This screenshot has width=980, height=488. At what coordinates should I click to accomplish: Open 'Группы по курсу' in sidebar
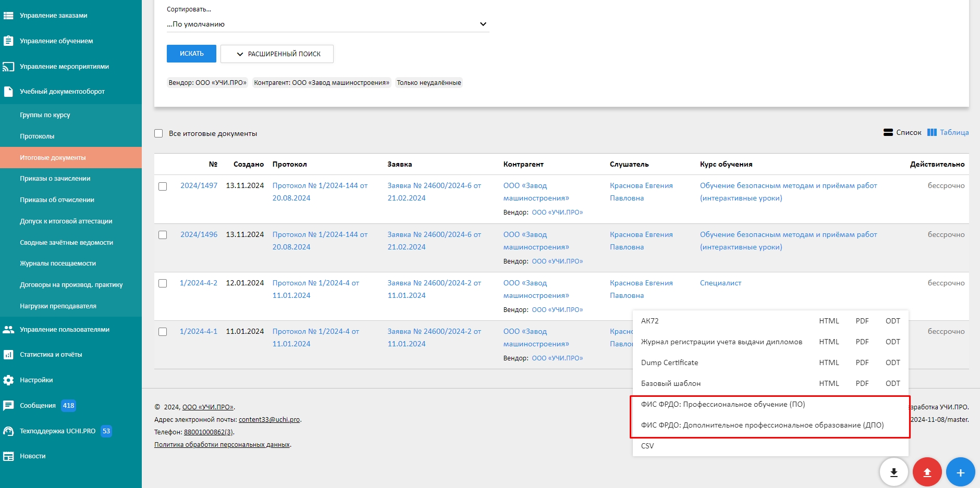(71, 115)
